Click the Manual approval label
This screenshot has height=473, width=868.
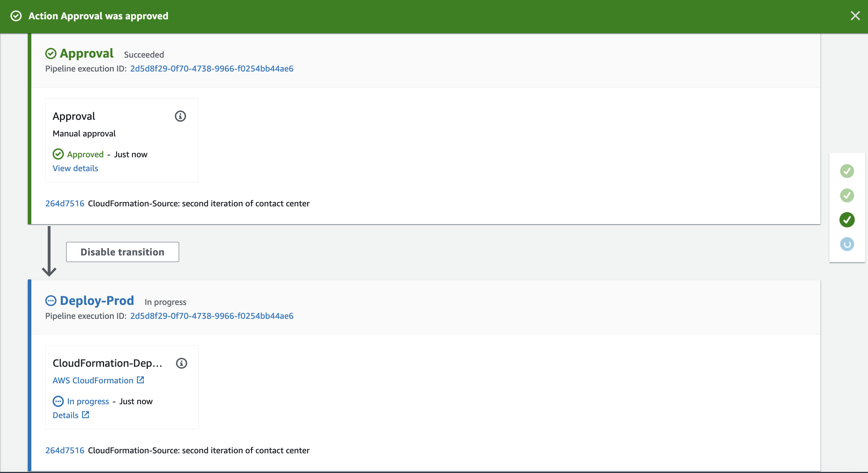pos(84,133)
